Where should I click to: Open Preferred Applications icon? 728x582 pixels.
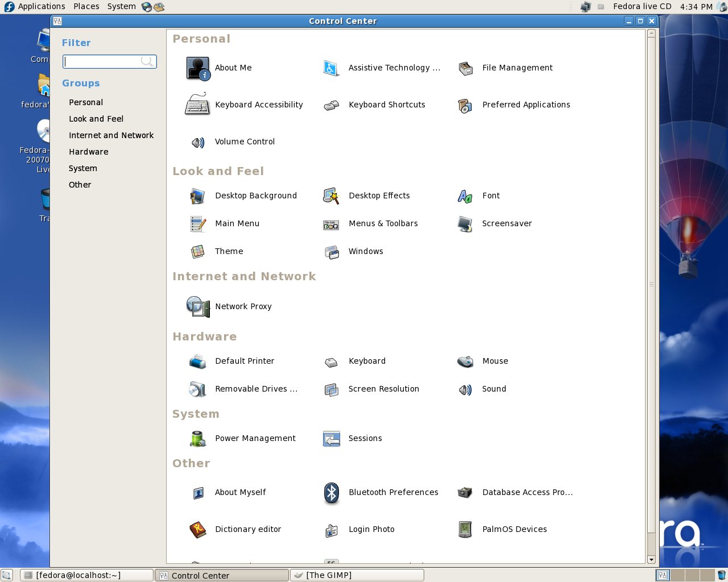tap(465, 105)
